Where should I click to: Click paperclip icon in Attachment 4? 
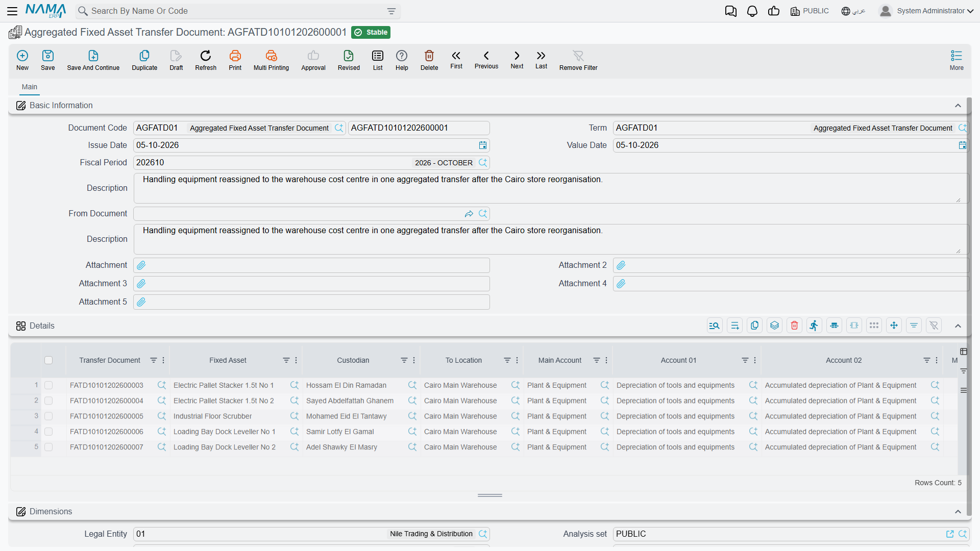point(621,284)
